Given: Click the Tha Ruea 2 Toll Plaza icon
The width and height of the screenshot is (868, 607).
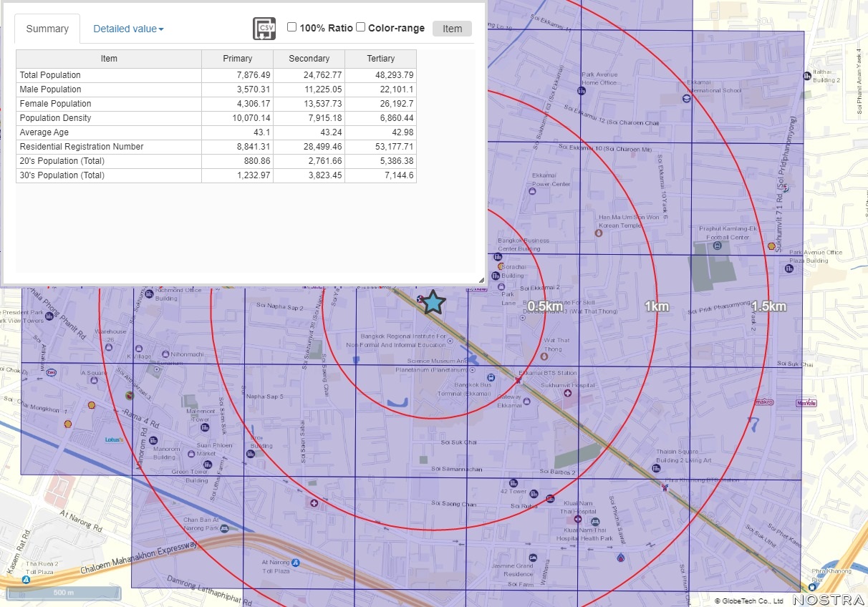Looking at the screenshot, I should [x=26, y=581].
